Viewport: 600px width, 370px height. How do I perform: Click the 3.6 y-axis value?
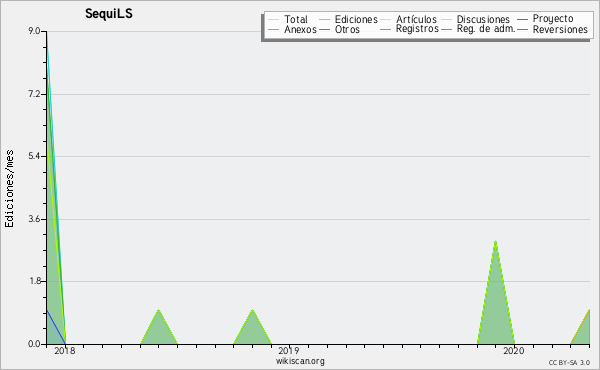click(34, 219)
